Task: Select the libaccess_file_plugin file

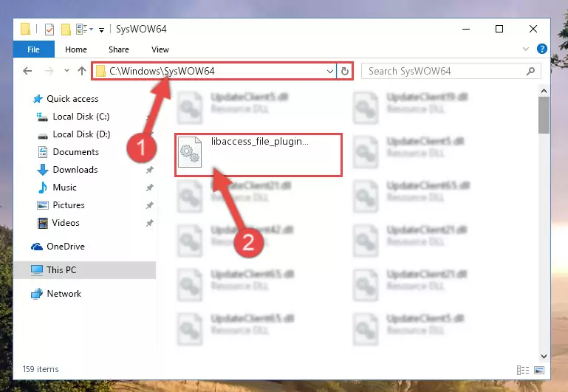Action: pos(259,155)
